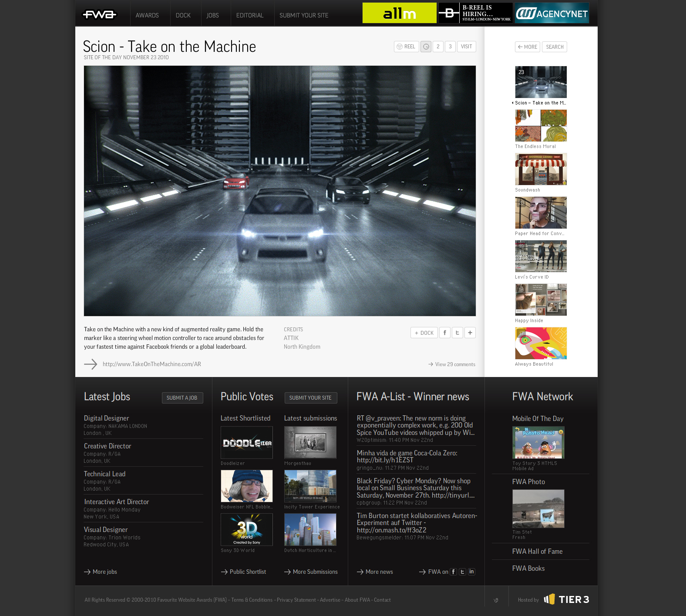This screenshot has height=616, width=686.
Task: Go to Public Shortlist
Action: (x=244, y=572)
